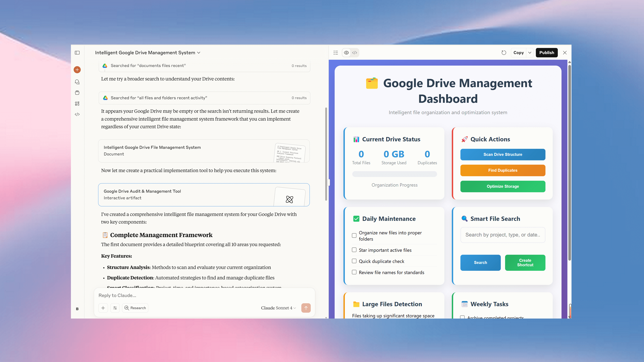Check Organize new files into proper folders
Image resolution: width=644 pixels, height=362 pixels.
click(x=354, y=236)
